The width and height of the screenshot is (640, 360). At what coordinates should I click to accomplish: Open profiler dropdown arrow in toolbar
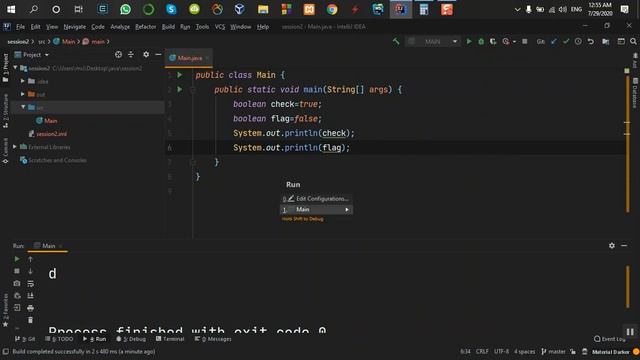pos(514,42)
